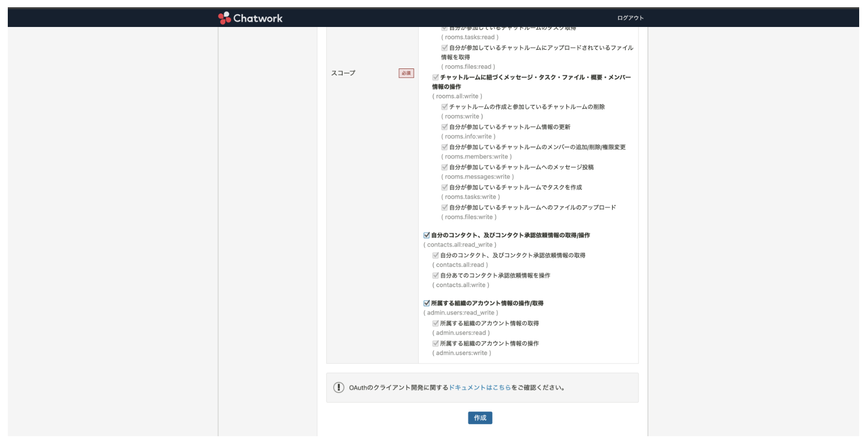Click the Chatwork logo in header

[x=250, y=18]
